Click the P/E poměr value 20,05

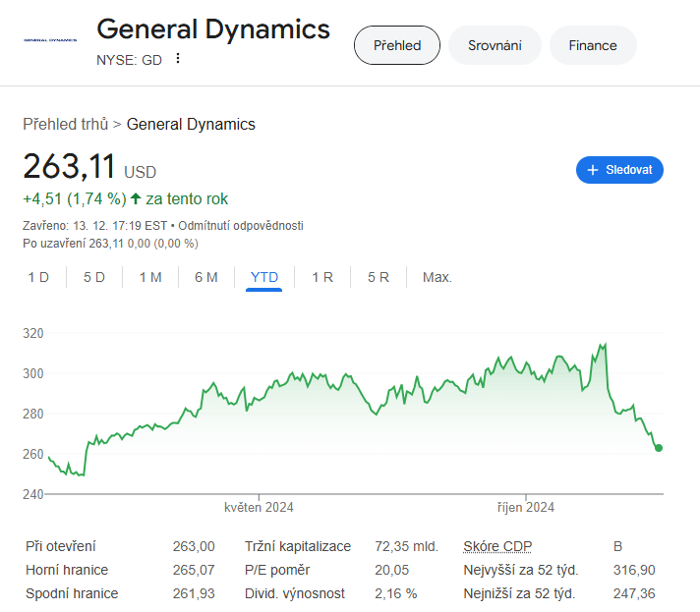391,570
